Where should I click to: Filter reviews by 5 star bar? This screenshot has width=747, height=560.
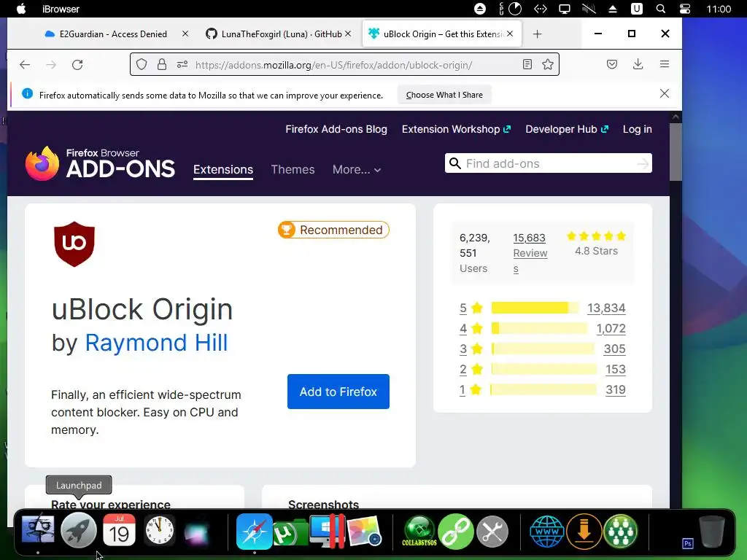point(535,308)
